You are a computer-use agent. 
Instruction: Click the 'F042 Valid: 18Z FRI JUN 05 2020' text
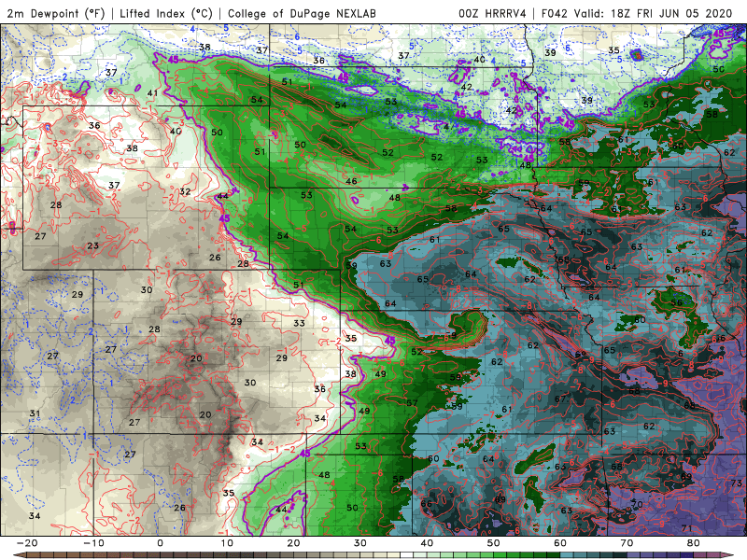(x=637, y=13)
